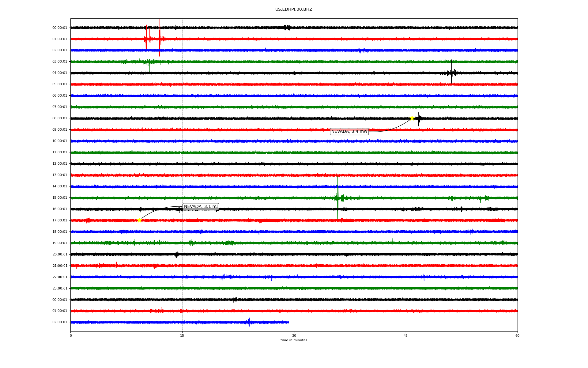Click the yellow star near NEVADA 3.4 mw
Image resolution: width=588 pixels, height=368 pixels.
pos(412,118)
